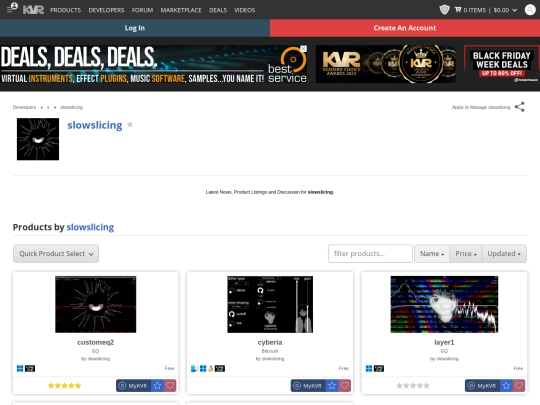Open the DEVELOPERS menu
This screenshot has height=405, width=540.
[x=106, y=10]
